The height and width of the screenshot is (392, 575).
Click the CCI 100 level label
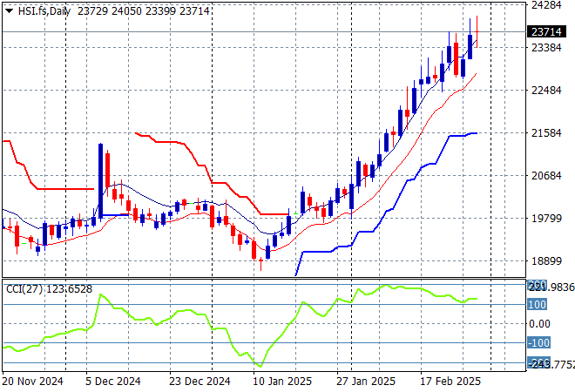(538, 305)
